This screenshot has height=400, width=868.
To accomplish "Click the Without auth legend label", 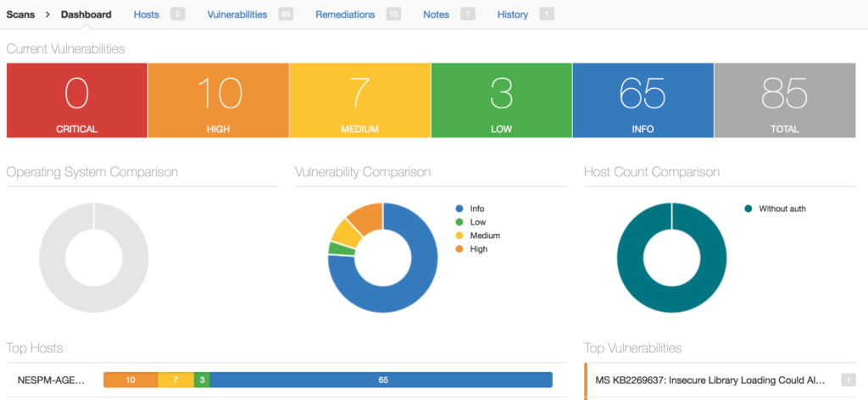I will tap(782, 209).
